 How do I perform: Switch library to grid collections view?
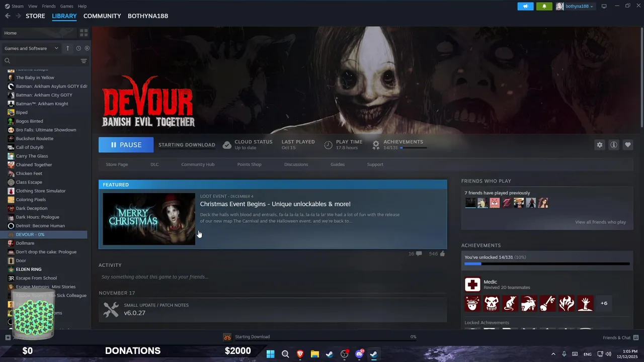pos(84,33)
